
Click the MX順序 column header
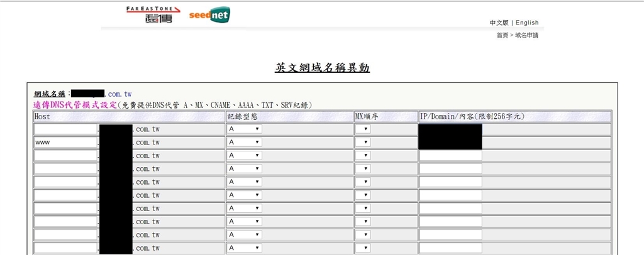coord(386,116)
